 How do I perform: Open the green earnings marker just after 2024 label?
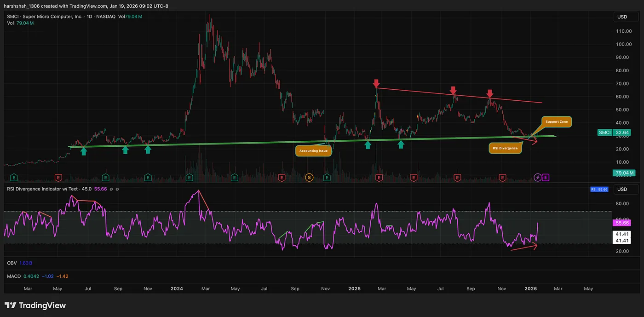click(189, 177)
